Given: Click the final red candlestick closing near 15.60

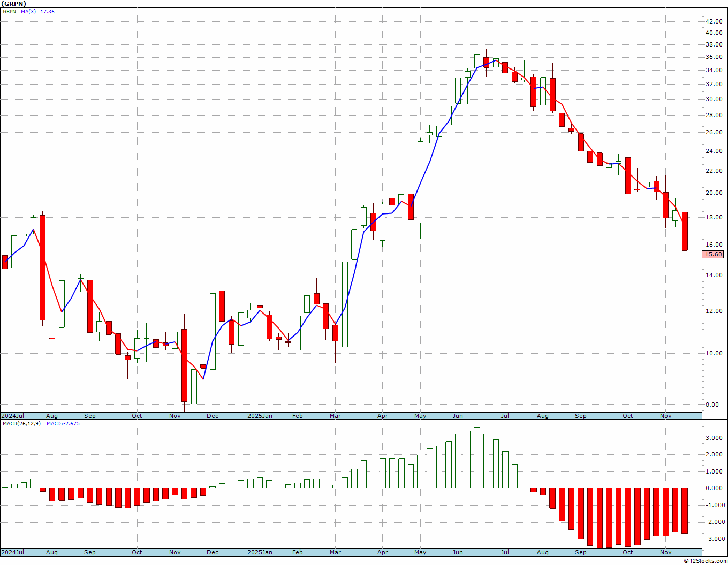Looking at the screenshot, I should [685, 231].
